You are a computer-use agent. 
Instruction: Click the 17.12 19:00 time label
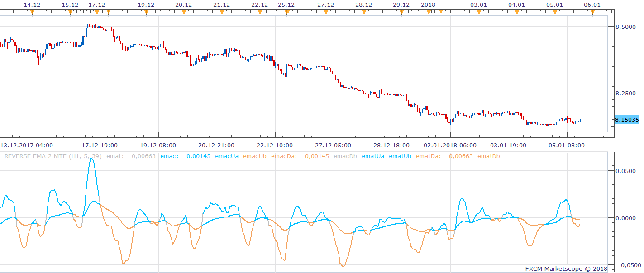point(100,145)
